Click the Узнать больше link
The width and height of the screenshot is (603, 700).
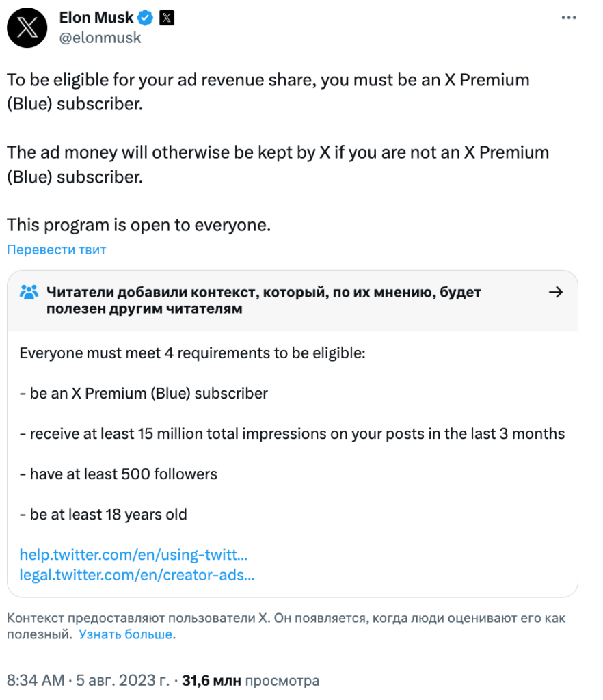(x=125, y=634)
